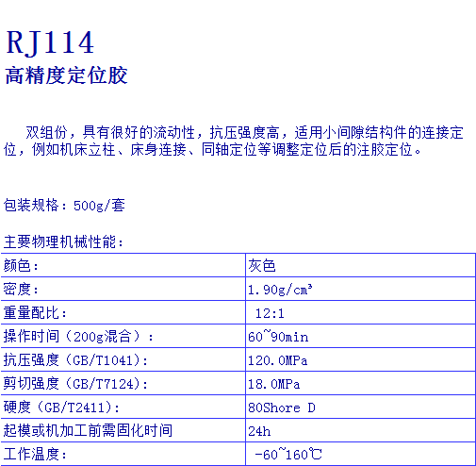Click the 12:1 ratio value
The width and height of the screenshot is (476, 466).
click(270, 313)
